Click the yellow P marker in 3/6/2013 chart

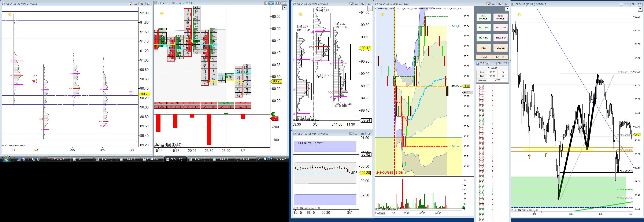(x=301, y=14)
